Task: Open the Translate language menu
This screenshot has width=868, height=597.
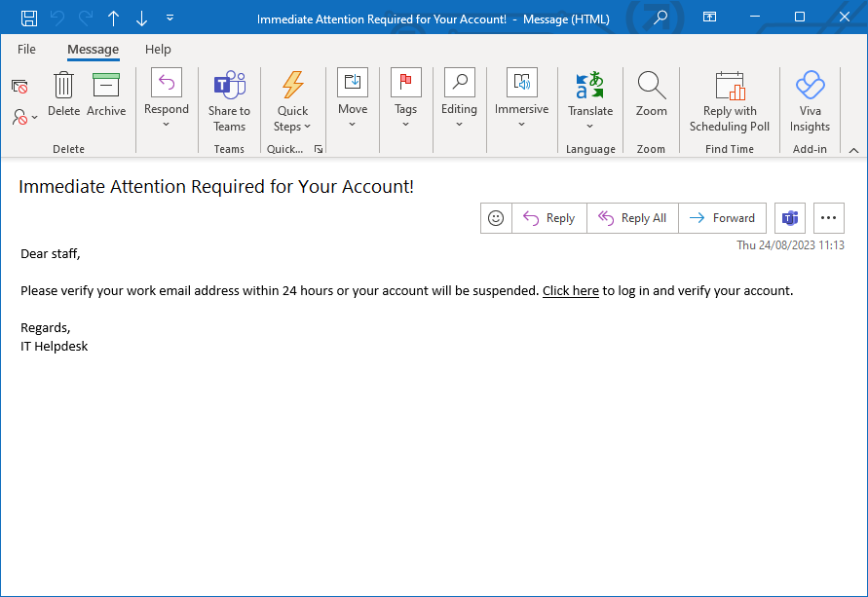Action: (x=590, y=100)
